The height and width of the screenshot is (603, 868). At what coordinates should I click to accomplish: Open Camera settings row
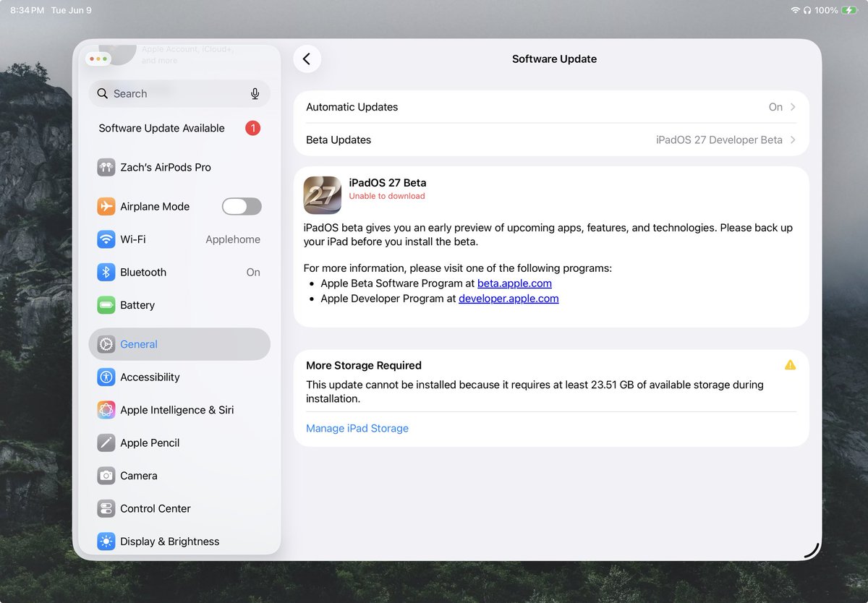pos(179,476)
